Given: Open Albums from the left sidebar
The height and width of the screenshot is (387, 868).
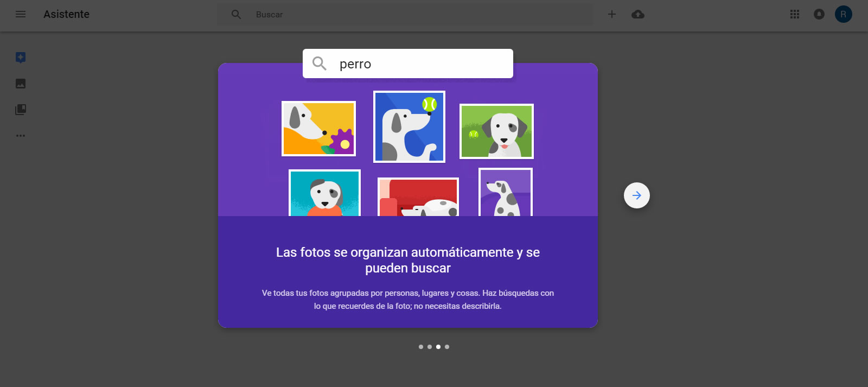Looking at the screenshot, I should [x=21, y=110].
